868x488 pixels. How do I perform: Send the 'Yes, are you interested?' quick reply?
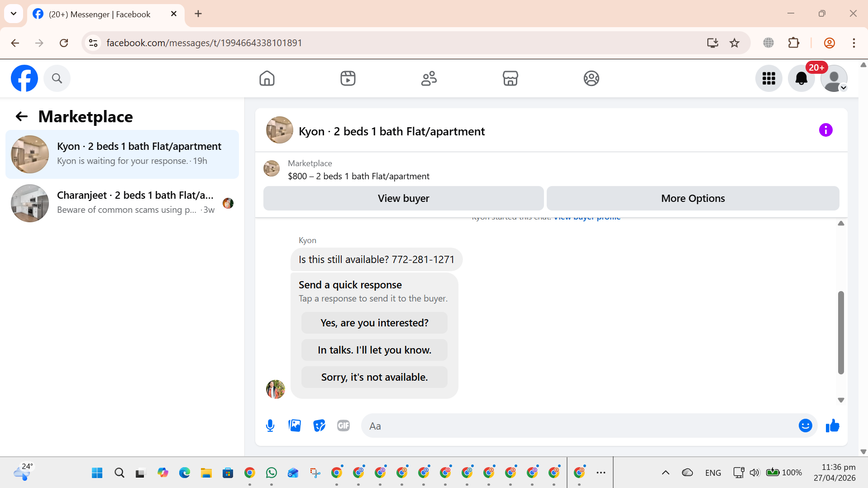(x=374, y=323)
